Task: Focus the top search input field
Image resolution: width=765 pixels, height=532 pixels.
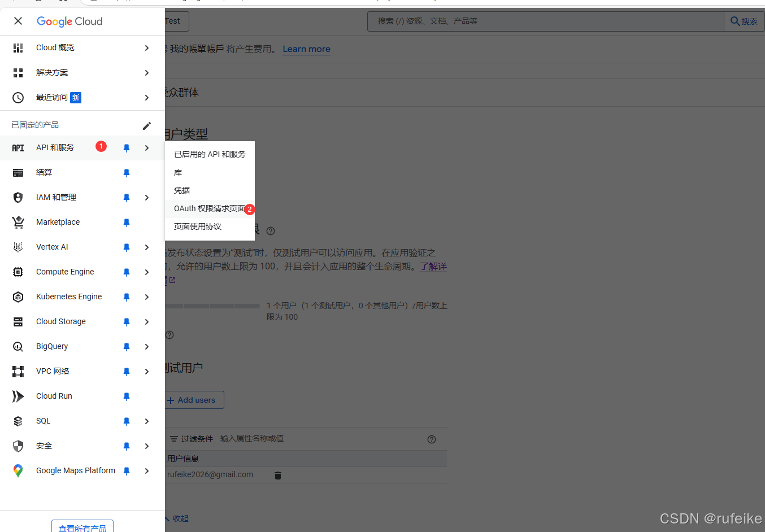Action: tap(546, 21)
